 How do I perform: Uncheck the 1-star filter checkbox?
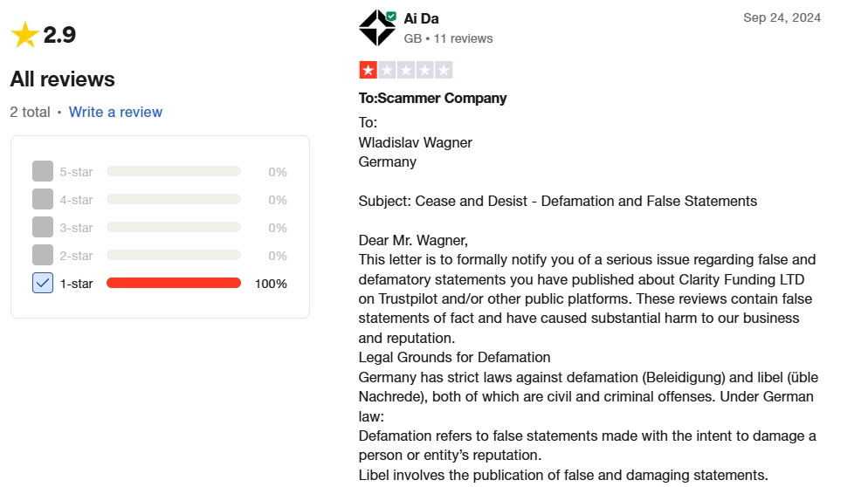click(43, 283)
